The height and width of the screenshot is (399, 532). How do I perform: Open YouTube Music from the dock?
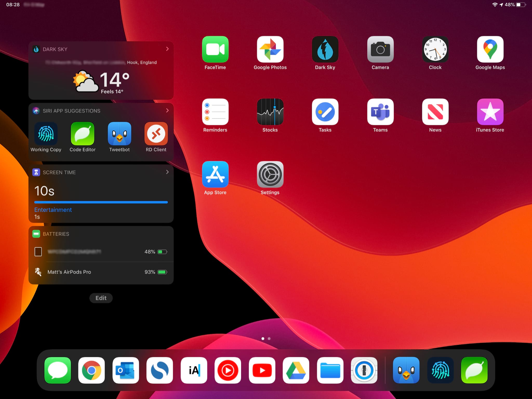tap(228, 370)
